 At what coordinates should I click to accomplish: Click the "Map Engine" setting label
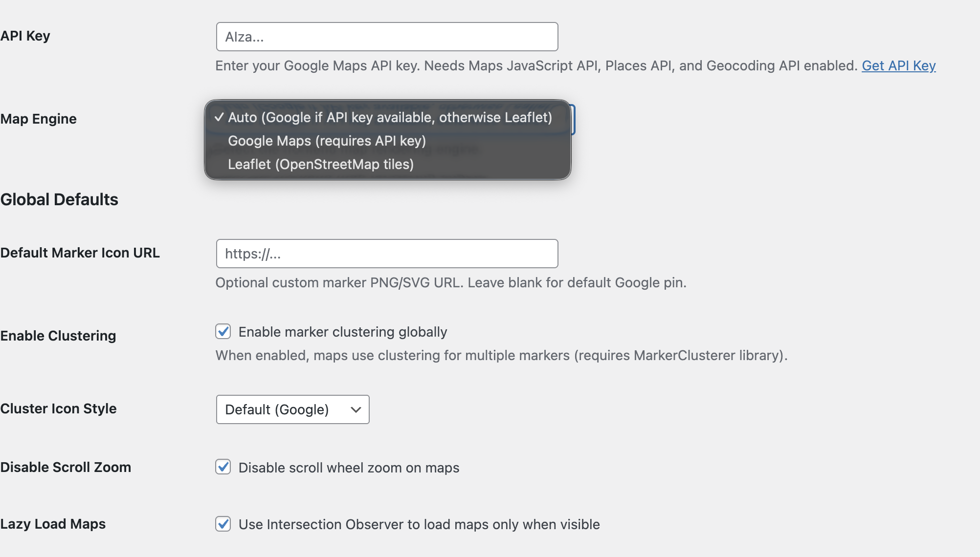click(x=39, y=118)
